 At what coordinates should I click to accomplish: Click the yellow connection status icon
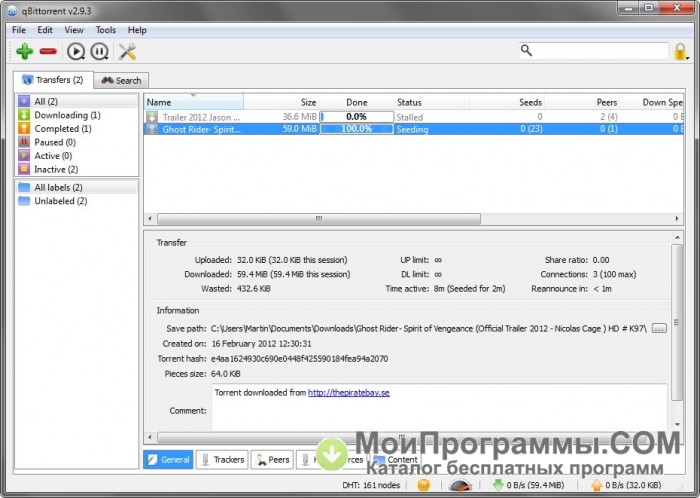click(x=423, y=485)
